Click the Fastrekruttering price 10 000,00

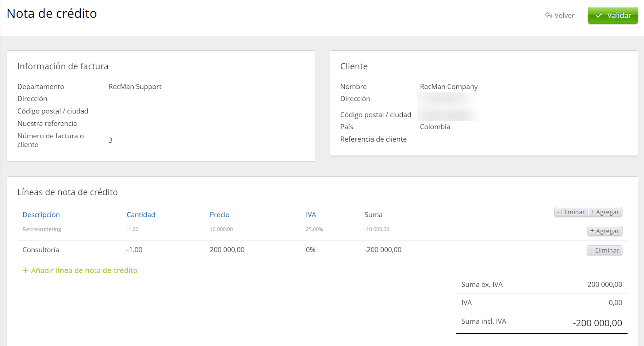click(221, 229)
